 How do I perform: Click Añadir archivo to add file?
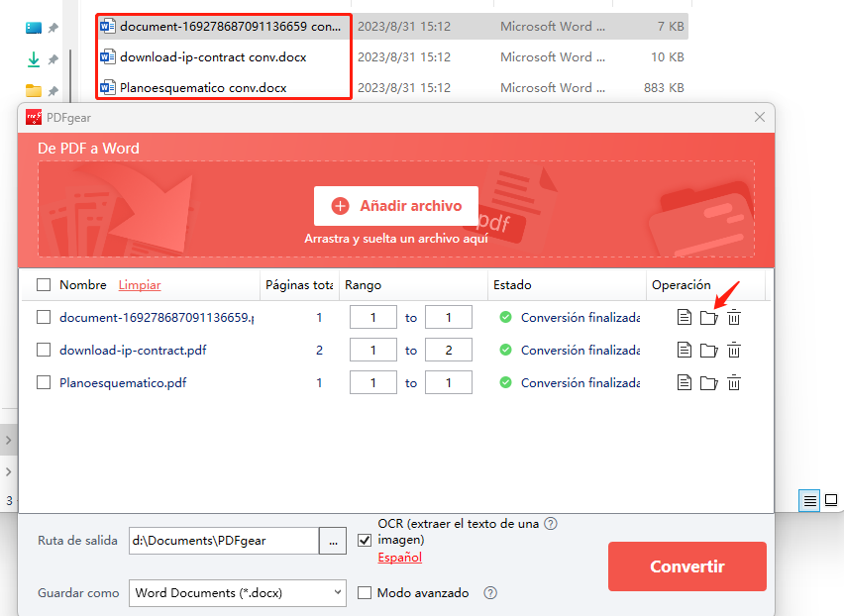[396, 206]
